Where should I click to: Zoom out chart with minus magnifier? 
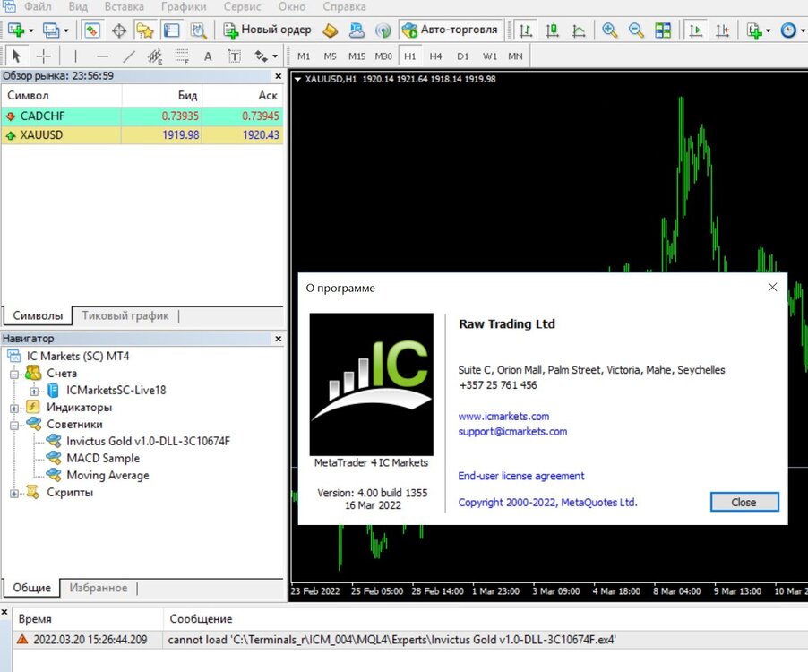[x=636, y=30]
